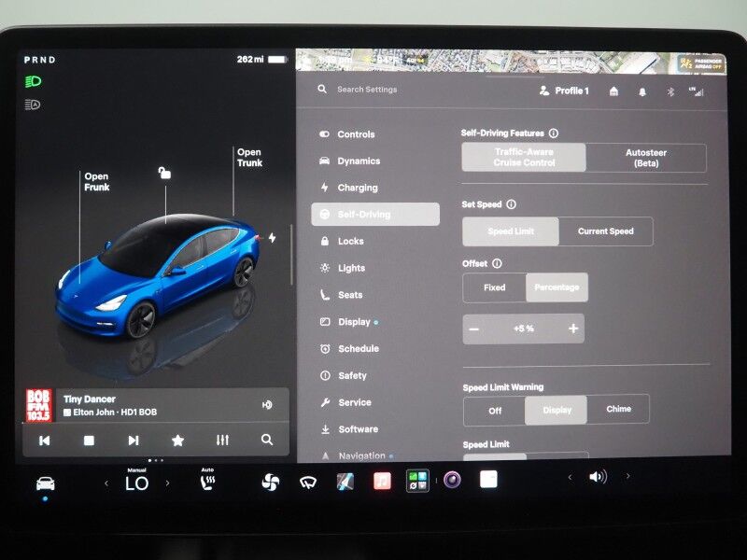Skip to previous track
The width and height of the screenshot is (747, 560).
coord(44,441)
